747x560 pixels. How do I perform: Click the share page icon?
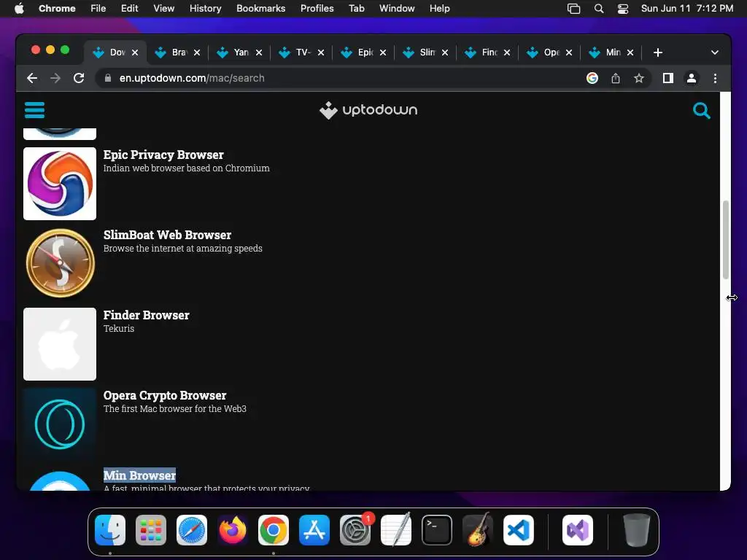pos(616,78)
